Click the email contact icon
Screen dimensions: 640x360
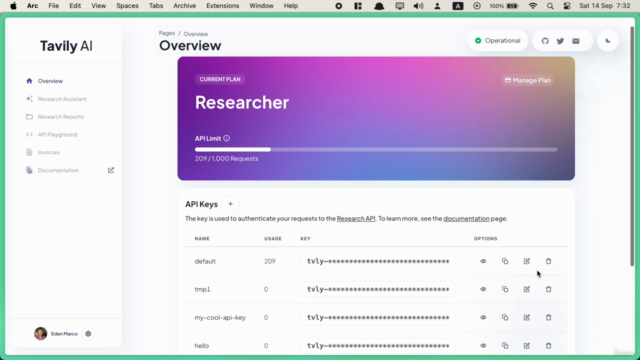pyautogui.click(x=576, y=41)
